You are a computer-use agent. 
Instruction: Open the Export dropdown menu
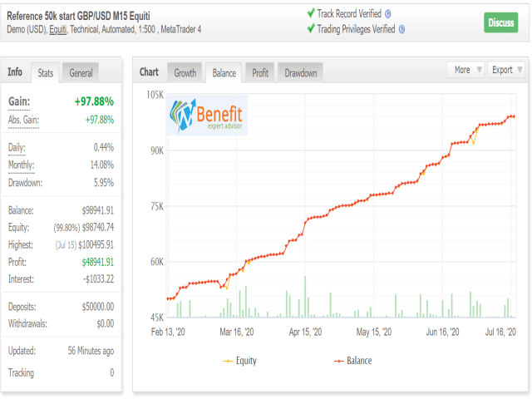coord(506,70)
